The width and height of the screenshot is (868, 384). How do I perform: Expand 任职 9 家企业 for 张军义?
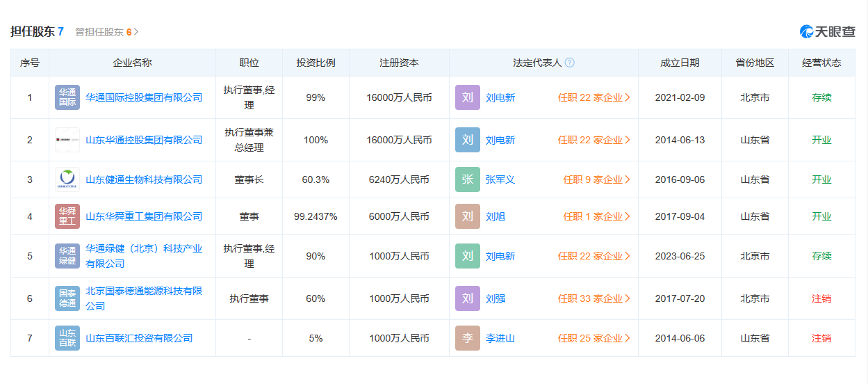tap(596, 179)
